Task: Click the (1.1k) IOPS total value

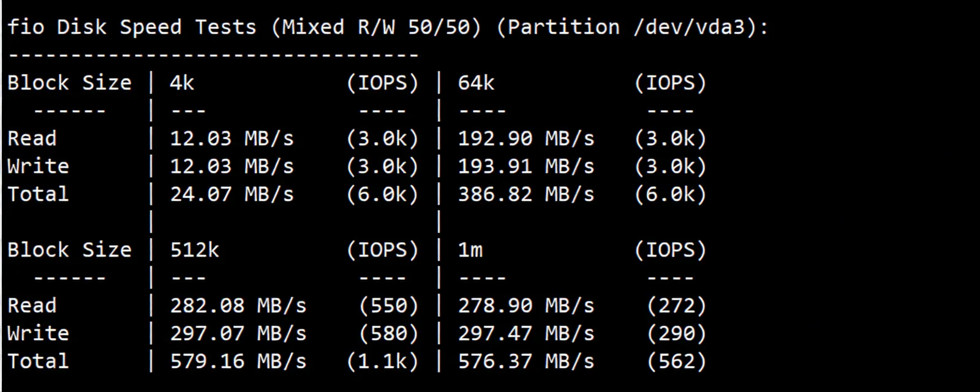Action: tap(382, 361)
